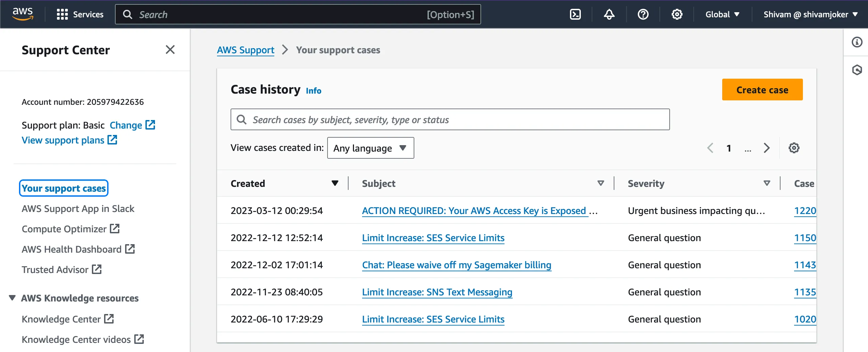Click the Case column header
The height and width of the screenshot is (352, 868).
pyautogui.click(x=804, y=183)
